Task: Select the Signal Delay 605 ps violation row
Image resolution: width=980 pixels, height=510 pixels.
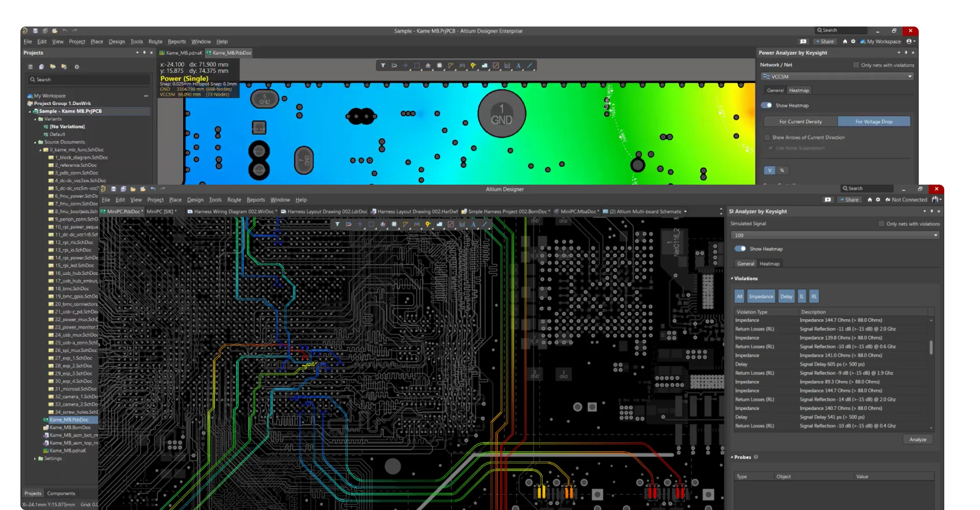Action: pos(832,364)
